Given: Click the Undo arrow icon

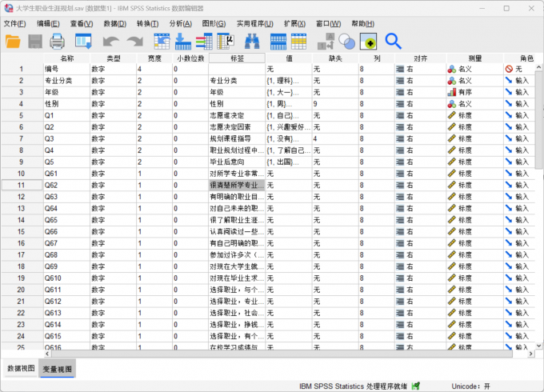Looking at the screenshot, I should (110, 41).
